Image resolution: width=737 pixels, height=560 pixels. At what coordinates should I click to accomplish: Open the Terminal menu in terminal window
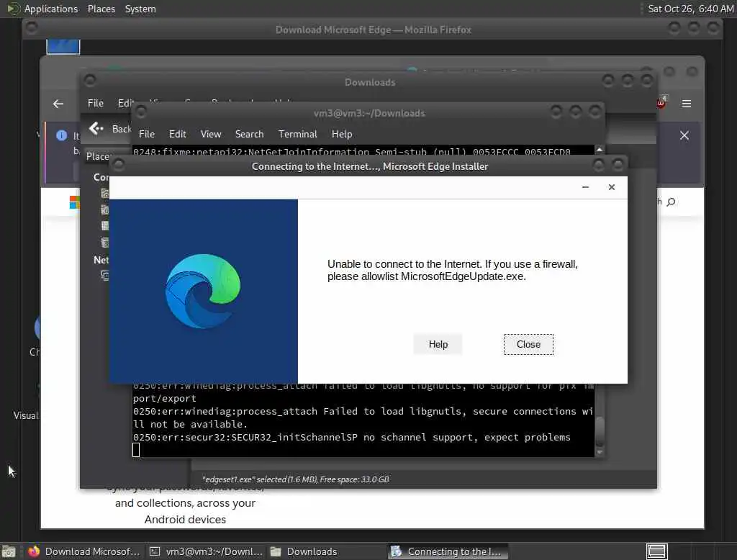(x=297, y=134)
